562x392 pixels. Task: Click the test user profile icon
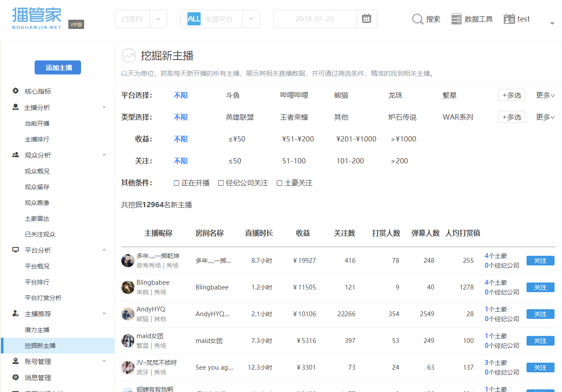(x=509, y=19)
